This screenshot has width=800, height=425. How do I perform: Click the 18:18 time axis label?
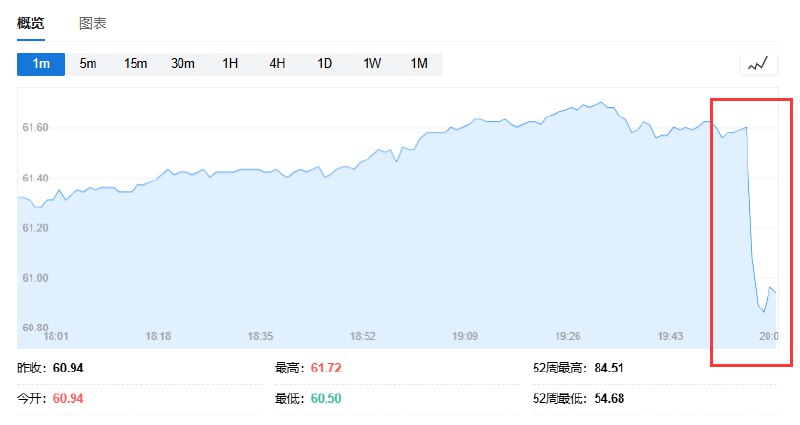tap(158, 336)
